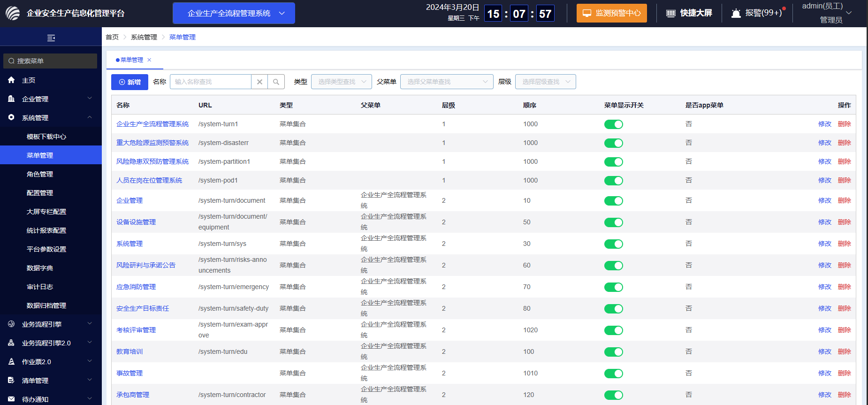The image size is (868, 405).
Task: Open the 选择层级查找 level dropdown
Action: pyautogui.click(x=546, y=82)
